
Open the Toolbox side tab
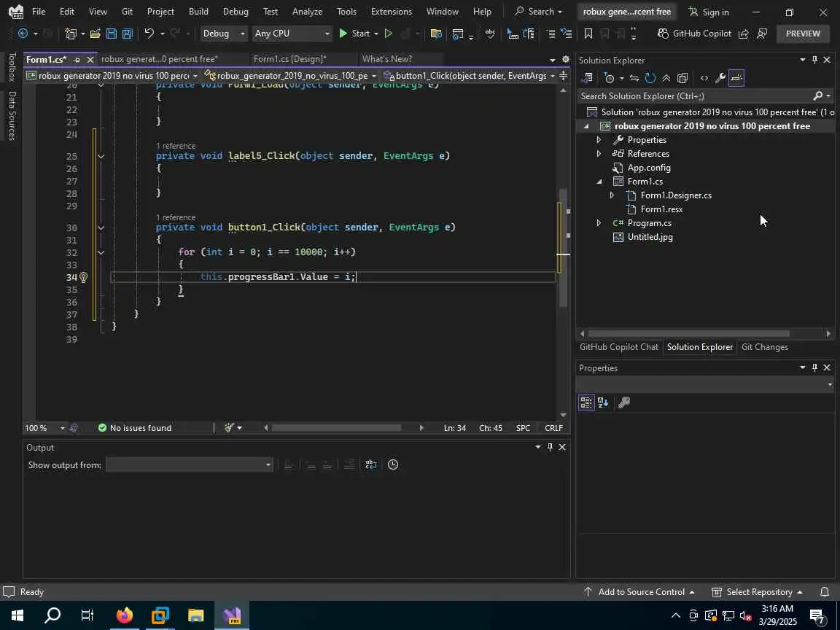(x=12, y=66)
